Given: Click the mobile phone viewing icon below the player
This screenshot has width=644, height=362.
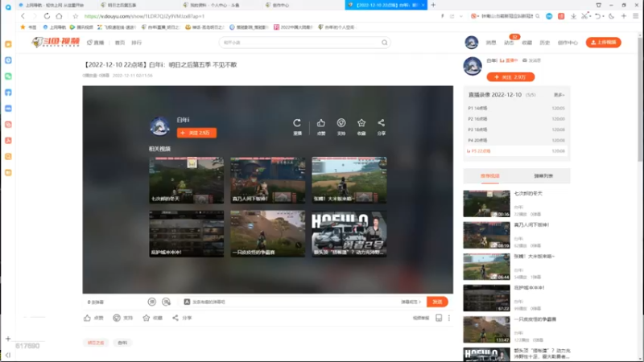Looking at the screenshot, I should click(x=439, y=318).
